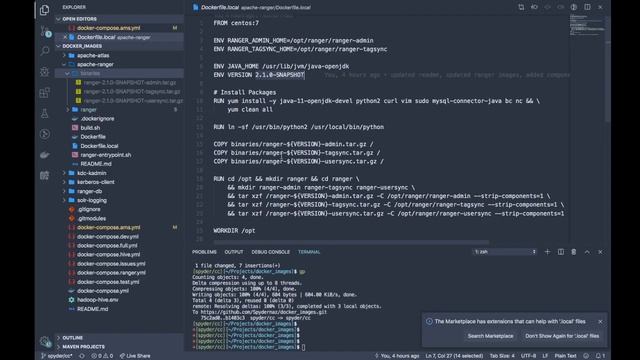The height and width of the screenshot is (360, 640).
Task: Open solr-logging folder
Action: (91, 200)
